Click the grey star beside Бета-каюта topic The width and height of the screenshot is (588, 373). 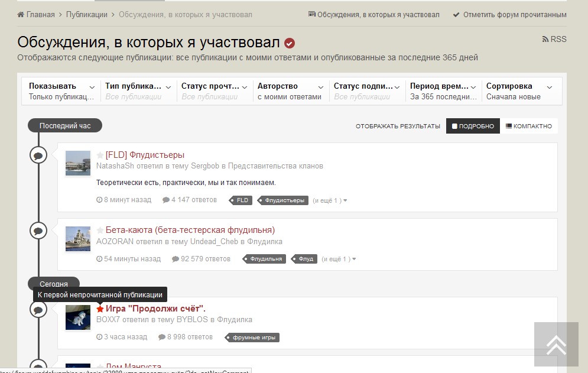click(100, 231)
